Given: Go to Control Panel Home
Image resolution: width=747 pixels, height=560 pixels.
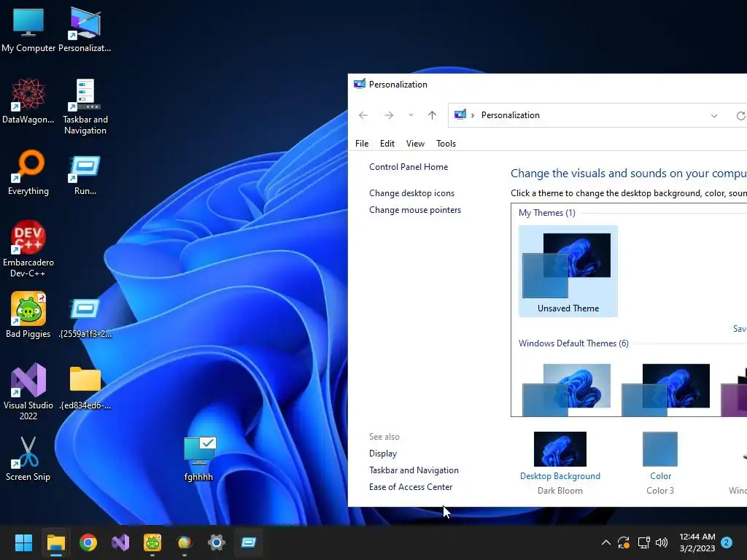Looking at the screenshot, I should pos(409,167).
